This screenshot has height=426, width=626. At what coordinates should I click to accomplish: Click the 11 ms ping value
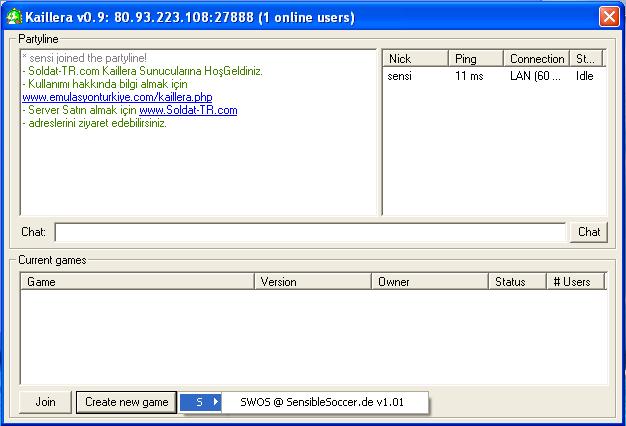coord(469,76)
